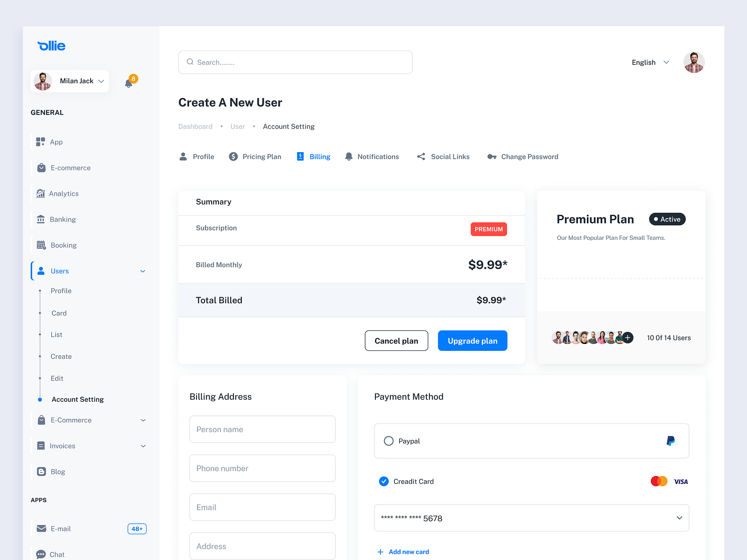Open the Chat app icon

pyautogui.click(x=41, y=553)
